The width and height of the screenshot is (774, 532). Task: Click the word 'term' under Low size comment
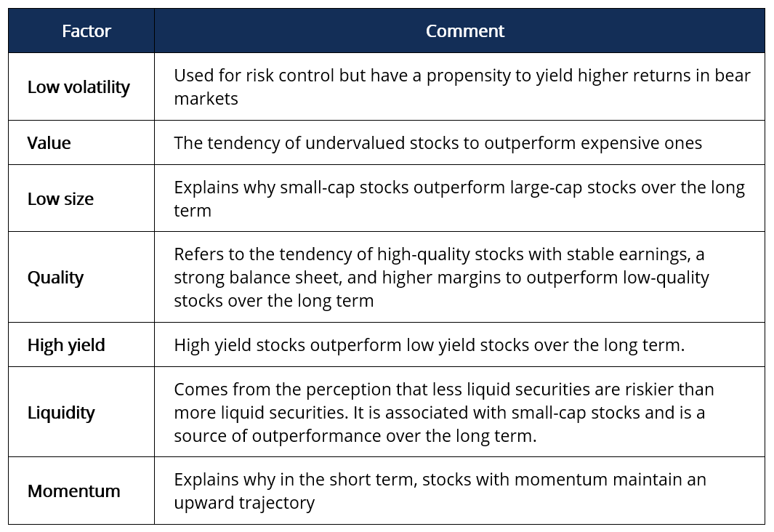pos(193,211)
